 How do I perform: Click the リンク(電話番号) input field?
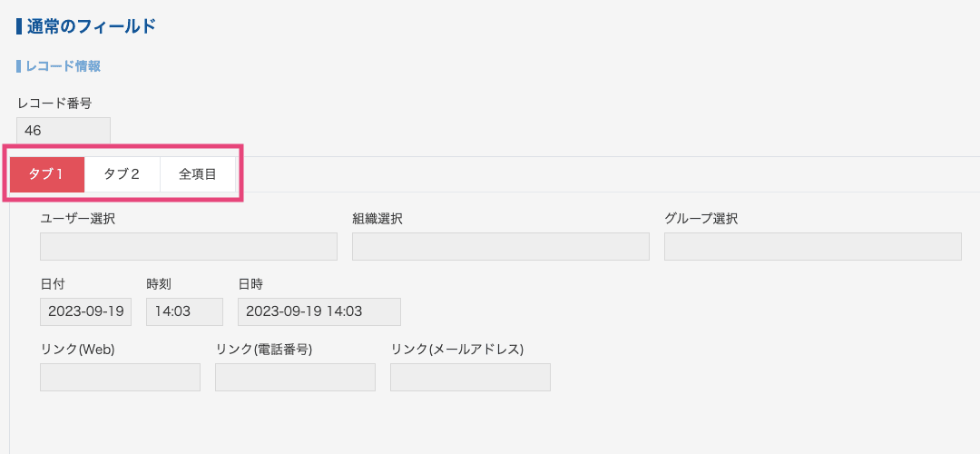pyautogui.click(x=295, y=377)
